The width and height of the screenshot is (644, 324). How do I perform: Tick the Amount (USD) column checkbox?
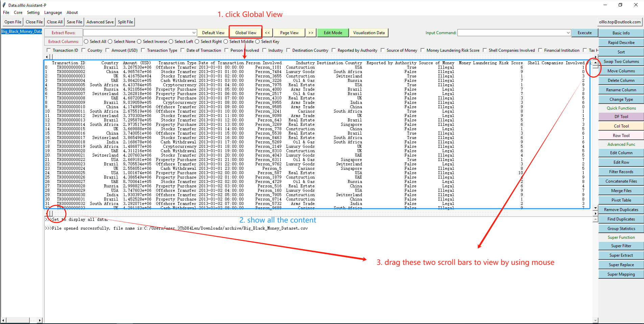pos(108,50)
